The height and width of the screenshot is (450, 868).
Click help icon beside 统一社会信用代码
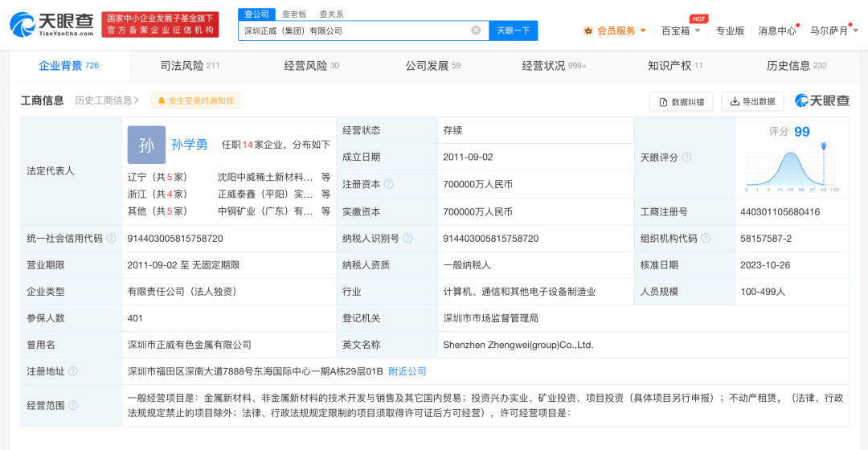111,239
